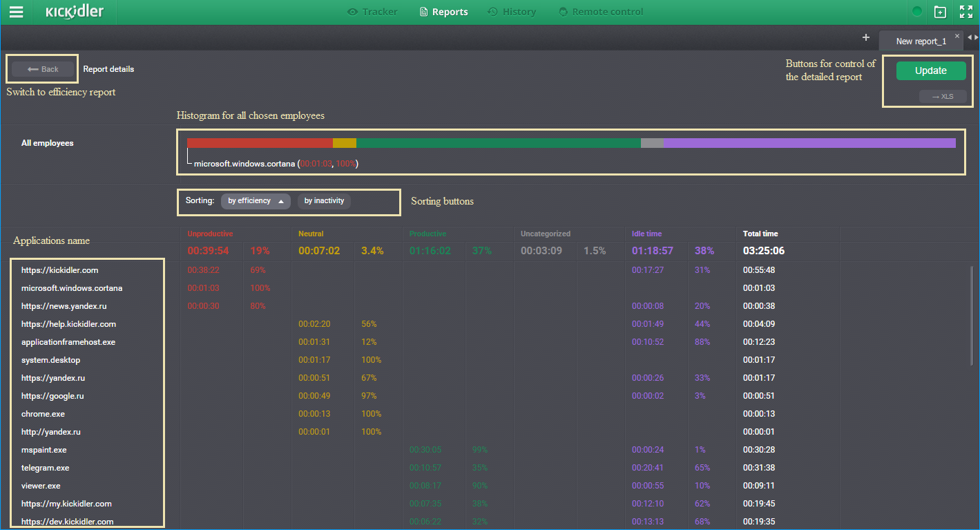Click the Kickidler logo
The image size is (980, 530).
tap(75, 12)
